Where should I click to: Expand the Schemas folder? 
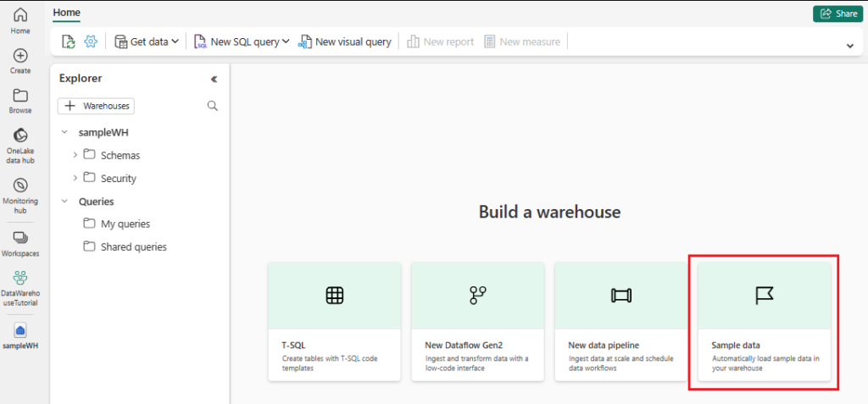pyautogui.click(x=75, y=155)
